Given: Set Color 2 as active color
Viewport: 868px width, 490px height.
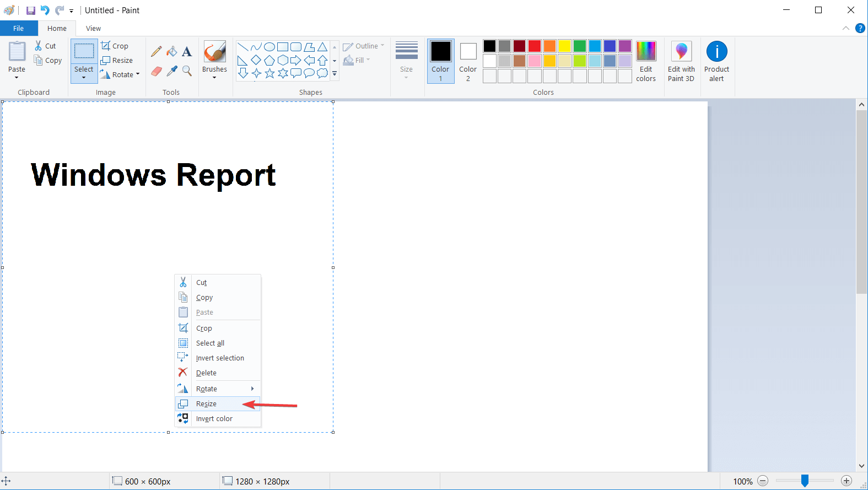Looking at the screenshot, I should tap(468, 61).
